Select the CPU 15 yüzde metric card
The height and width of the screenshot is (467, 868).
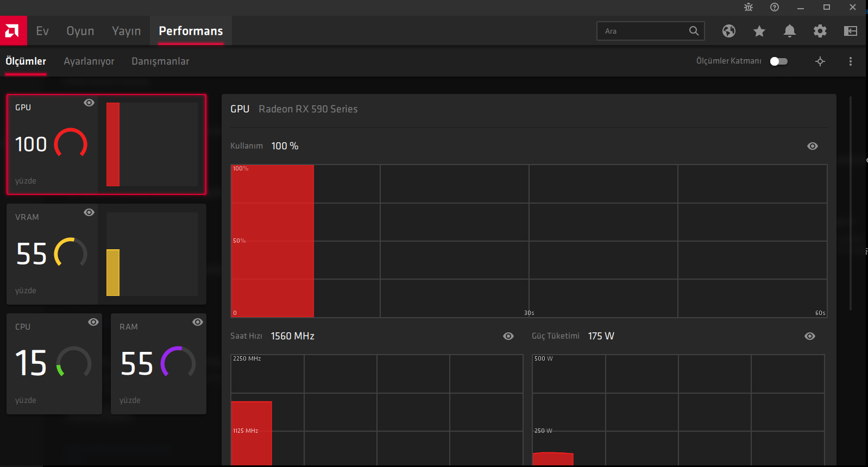(54, 364)
